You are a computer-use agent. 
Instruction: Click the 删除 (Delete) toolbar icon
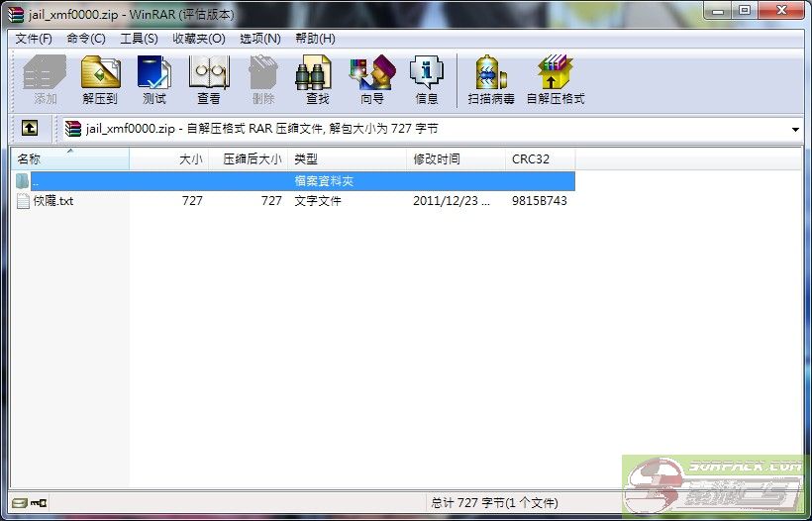coord(262,79)
